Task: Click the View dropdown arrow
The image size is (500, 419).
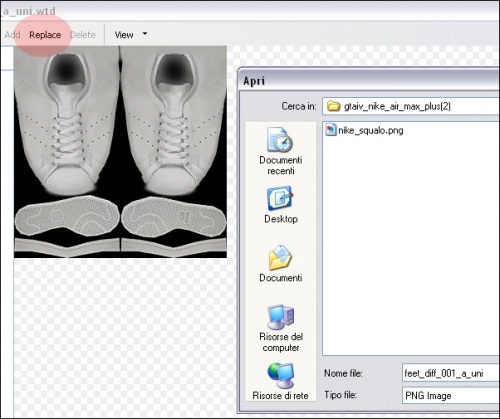Action: point(145,33)
